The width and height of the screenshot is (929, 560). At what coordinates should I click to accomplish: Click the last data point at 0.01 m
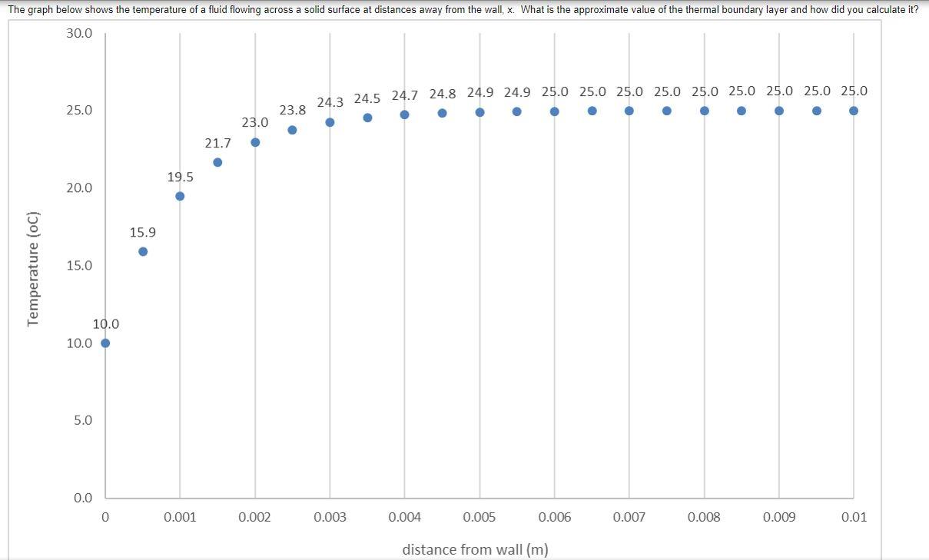point(854,111)
